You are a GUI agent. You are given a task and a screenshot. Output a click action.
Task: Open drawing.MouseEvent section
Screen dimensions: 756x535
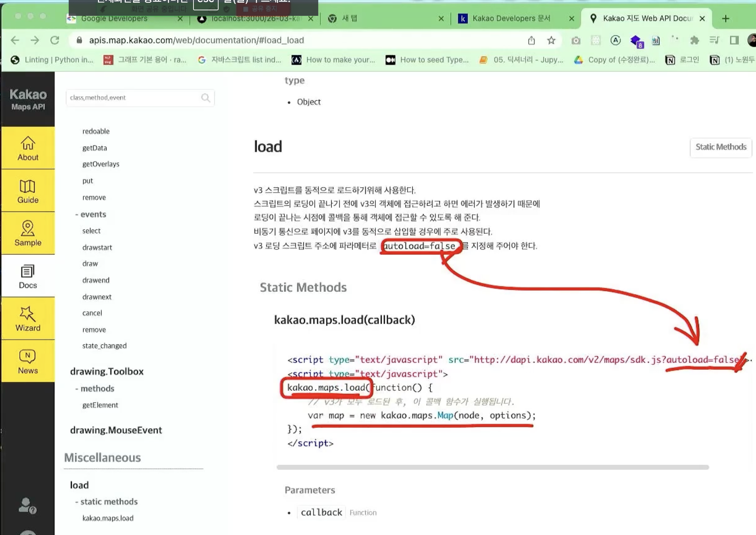(116, 430)
